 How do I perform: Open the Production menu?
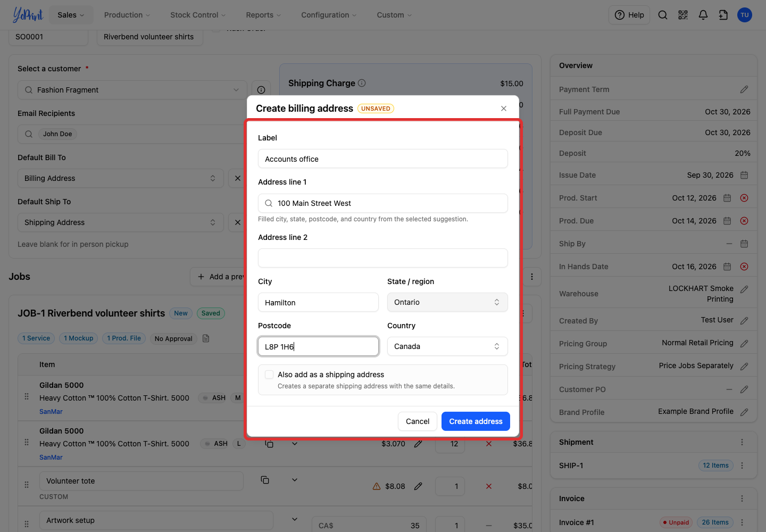(127, 15)
